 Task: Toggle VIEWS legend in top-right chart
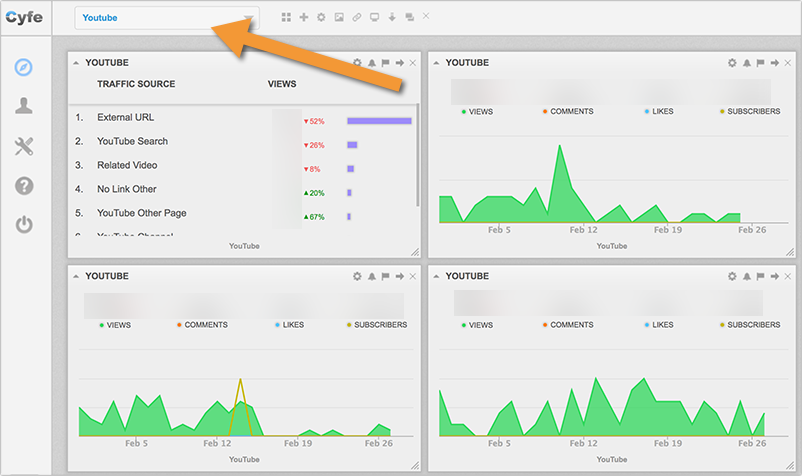476,112
